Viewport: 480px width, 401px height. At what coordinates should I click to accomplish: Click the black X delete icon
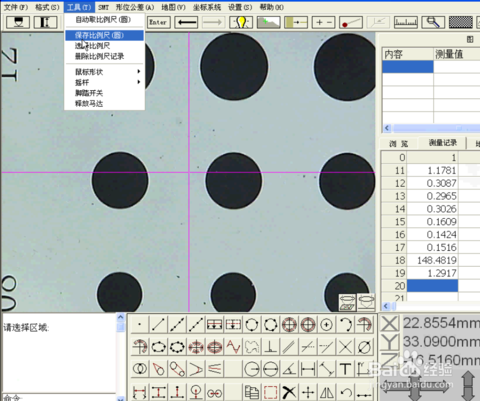point(289,392)
